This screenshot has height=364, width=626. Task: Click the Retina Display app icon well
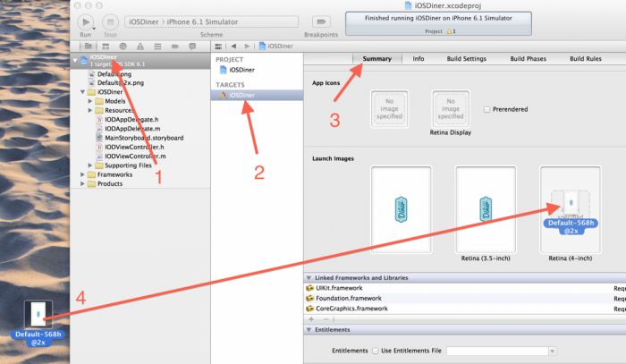click(451, 109)
